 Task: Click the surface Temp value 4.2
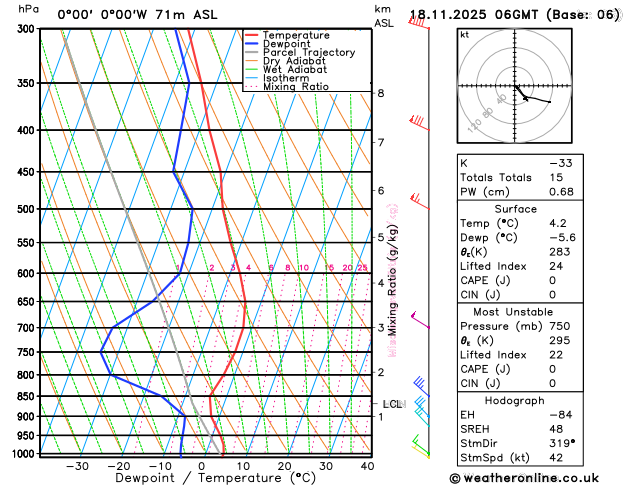pos(558,223)
